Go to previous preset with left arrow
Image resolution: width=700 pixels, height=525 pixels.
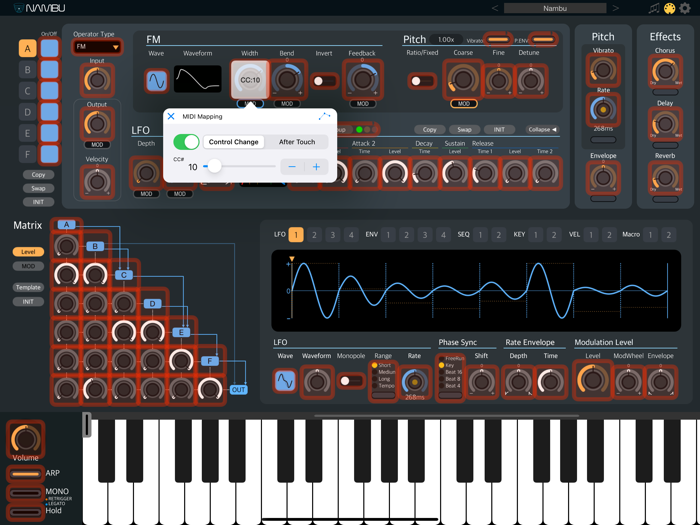495,8
